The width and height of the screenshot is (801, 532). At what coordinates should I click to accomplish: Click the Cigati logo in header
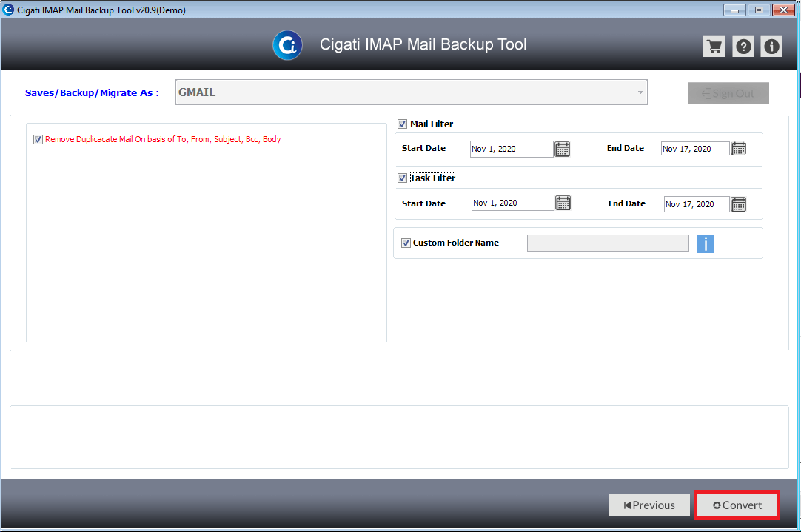coord(287,45)
